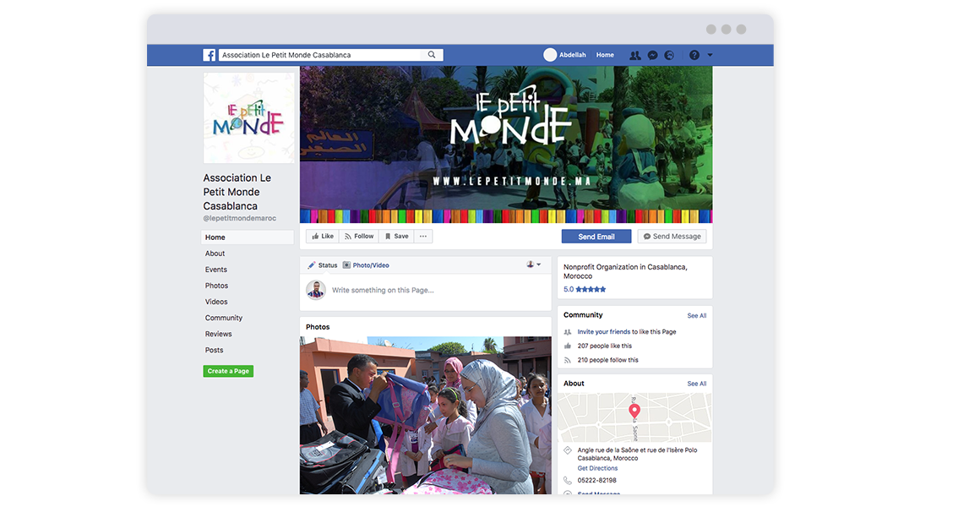Click the Get Directions link
The image size is (980, 507).
[x=597, y=468]
